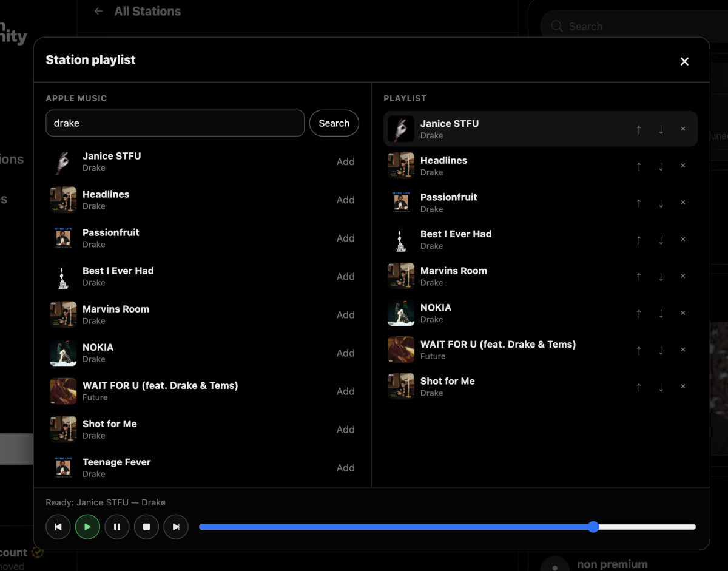Add Best I Ever Had from results

[346, 276]
